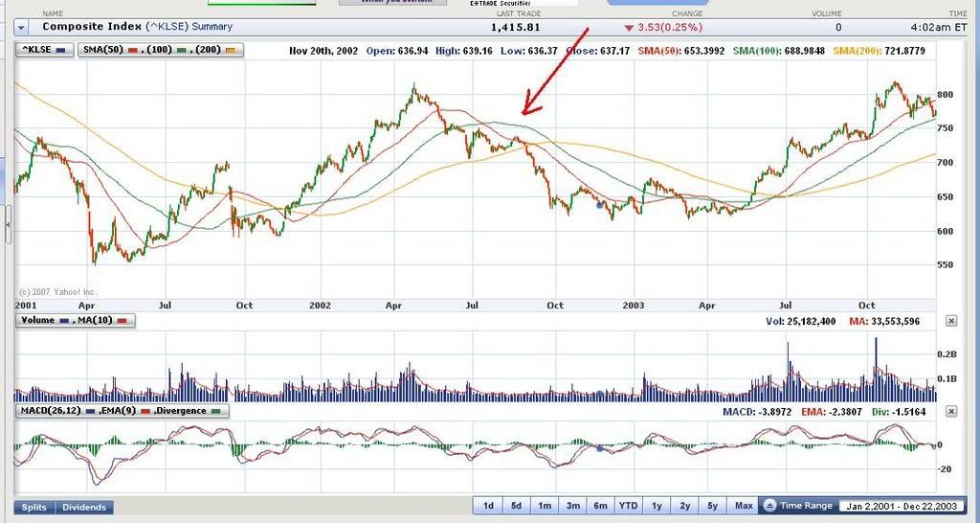Show the Max time range
The height and width of the screenshot is (523, 980).
point(743,506)
